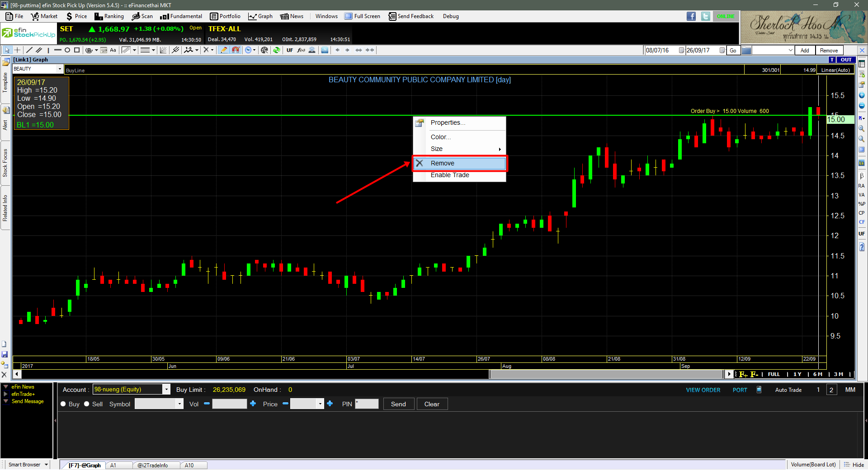Expand the delete X tool dropdown arrow
The image size is (868, 470).
click(x=212, y=50)
